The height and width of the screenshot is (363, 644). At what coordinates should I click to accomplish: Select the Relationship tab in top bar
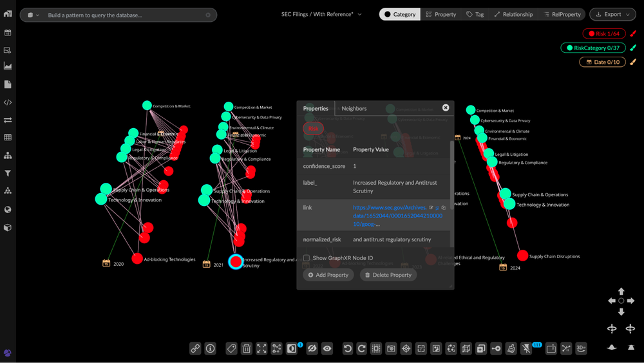tap(513, 14)
